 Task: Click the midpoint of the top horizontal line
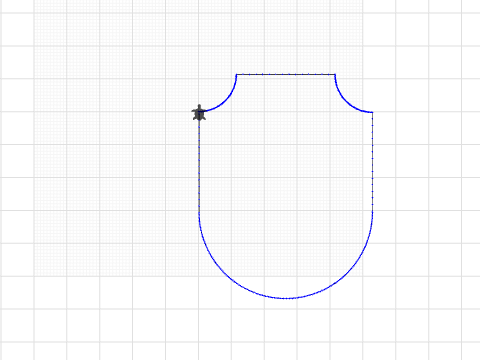(x=286, y=74)
